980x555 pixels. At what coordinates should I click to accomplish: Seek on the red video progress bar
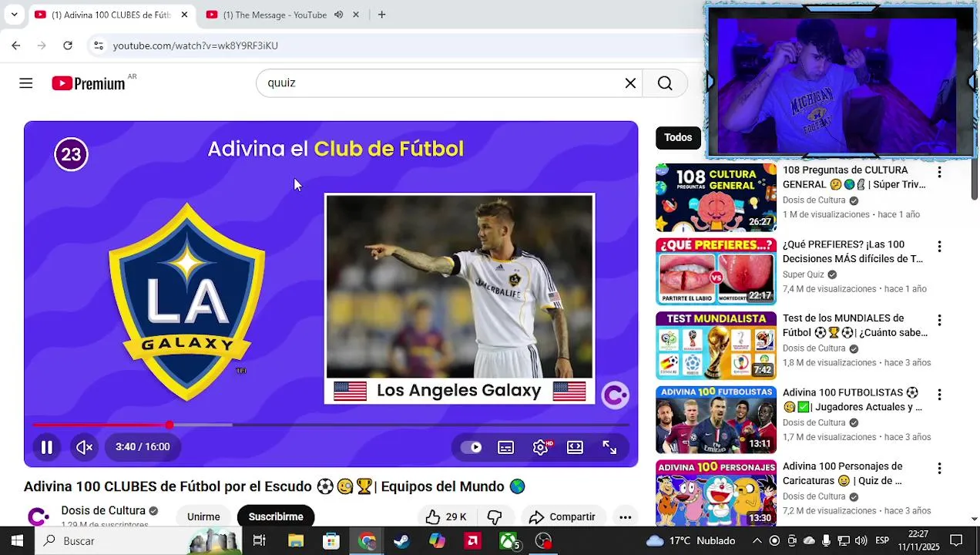(x=331, y=425)
